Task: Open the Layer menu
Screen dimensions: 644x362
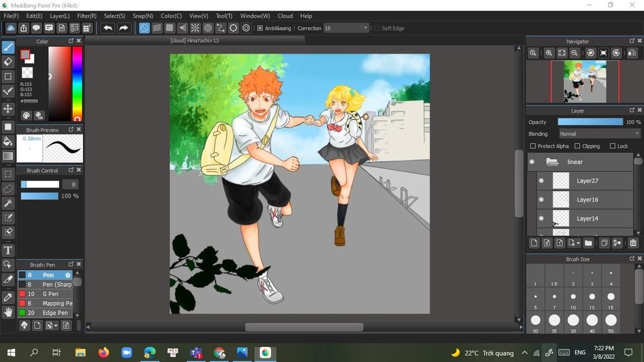Action: pos(60,16)
